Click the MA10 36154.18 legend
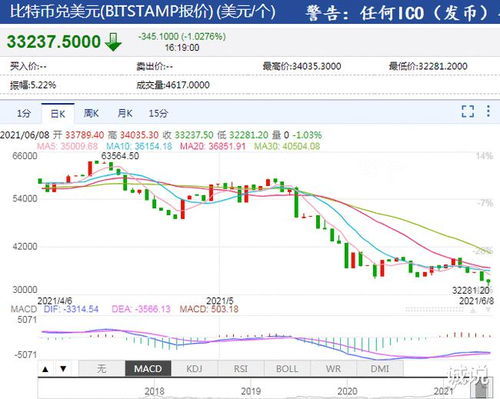 [139, 146]
